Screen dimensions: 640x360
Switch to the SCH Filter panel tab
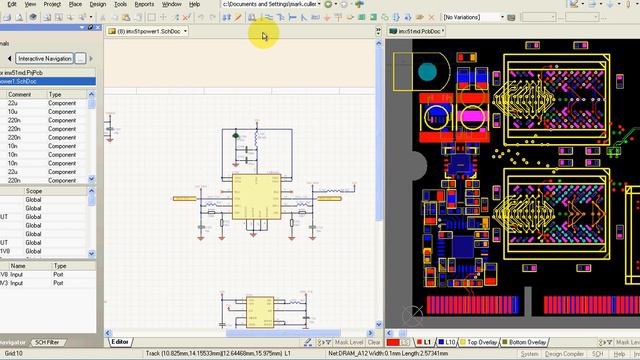47,342
